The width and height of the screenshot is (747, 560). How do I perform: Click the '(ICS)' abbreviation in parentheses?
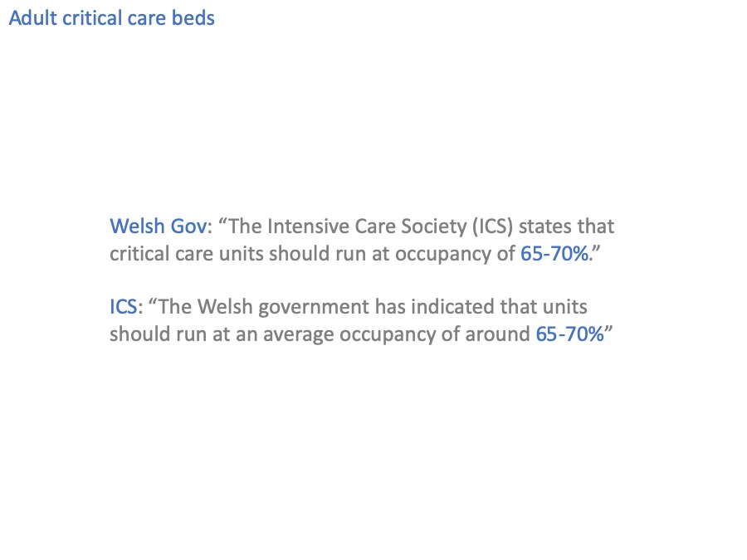tap(492, 226)
